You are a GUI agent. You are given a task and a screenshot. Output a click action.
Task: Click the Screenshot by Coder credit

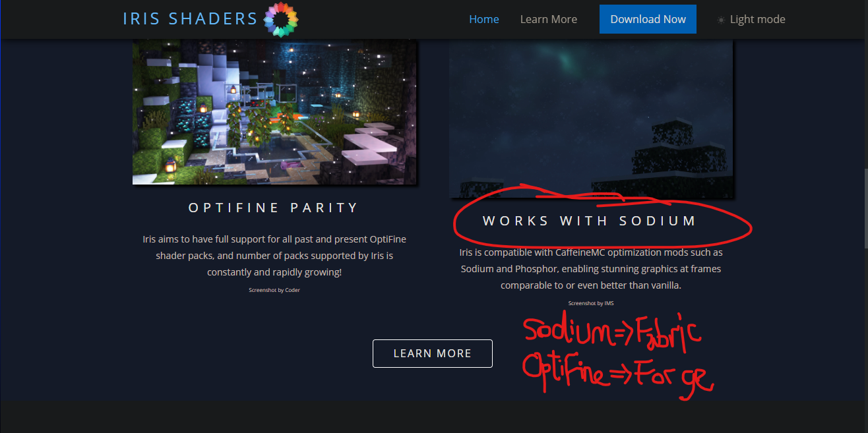(274, 290)
